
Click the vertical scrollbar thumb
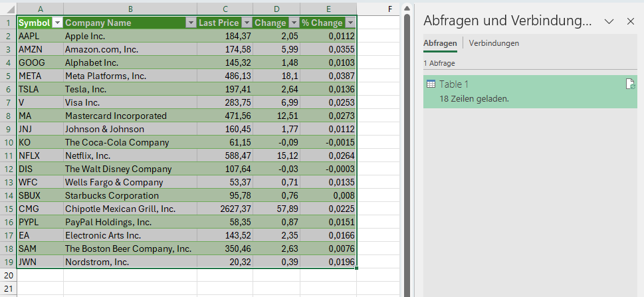pos(407,156)
